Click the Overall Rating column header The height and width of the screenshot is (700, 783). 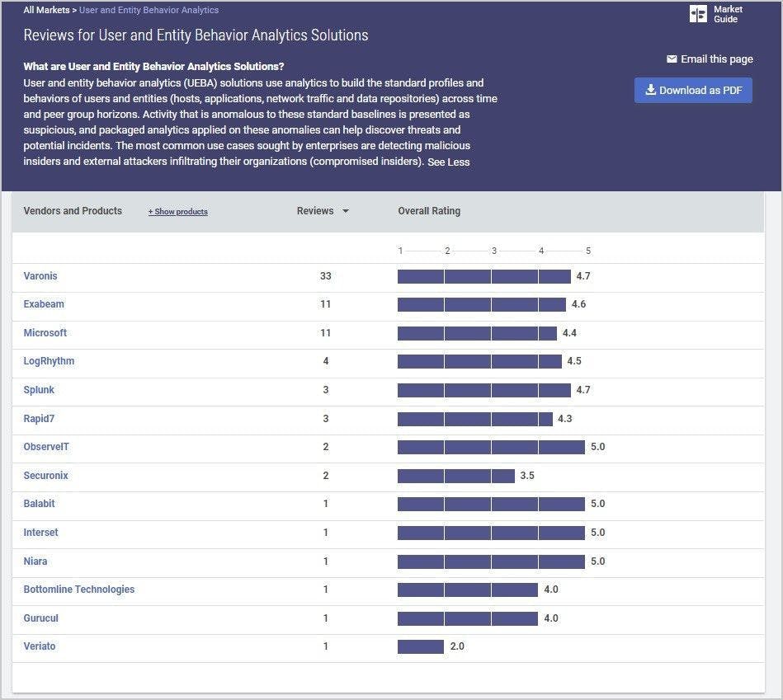pos(429,211)
